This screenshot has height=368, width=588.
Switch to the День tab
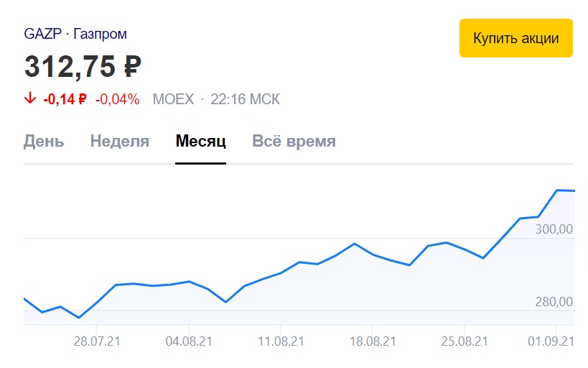pos(44,142)
